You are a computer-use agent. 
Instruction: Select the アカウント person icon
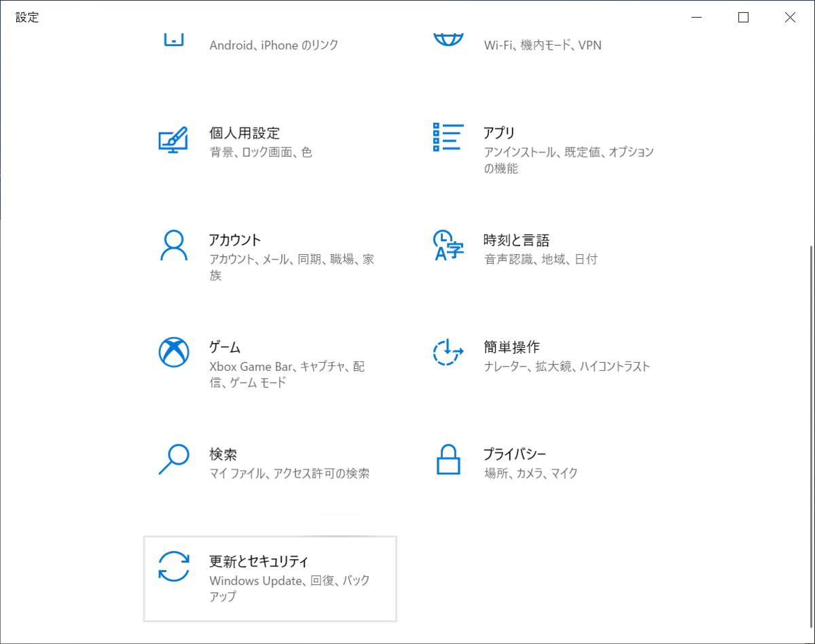(x=173, y=246)
